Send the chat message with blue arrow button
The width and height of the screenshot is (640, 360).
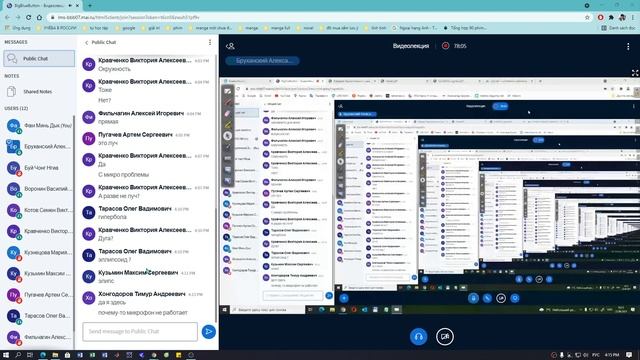click(209, 332)
